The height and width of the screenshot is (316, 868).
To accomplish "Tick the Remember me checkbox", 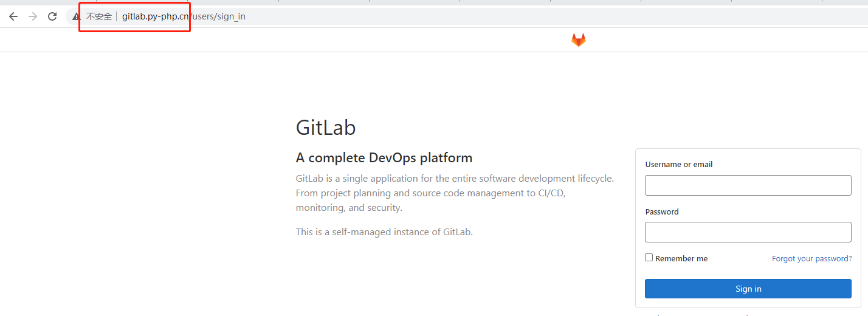I will 649,258.
